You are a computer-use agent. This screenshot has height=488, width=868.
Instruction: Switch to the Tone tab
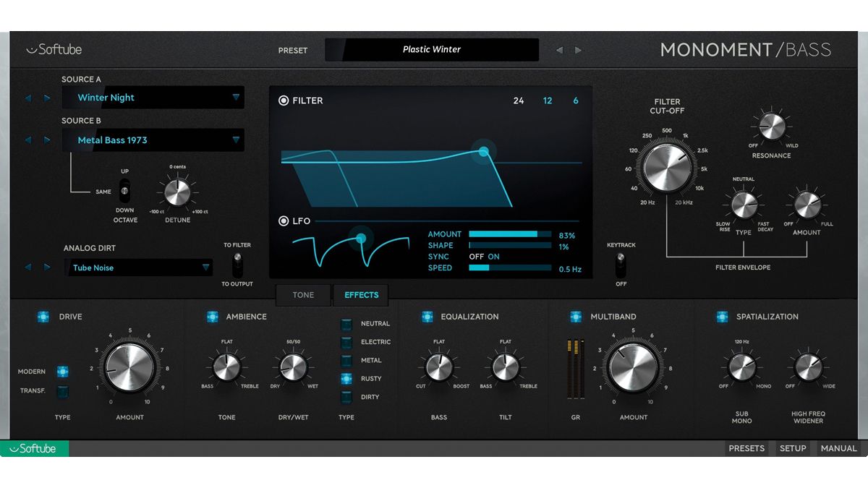click(x=303, y=295)
